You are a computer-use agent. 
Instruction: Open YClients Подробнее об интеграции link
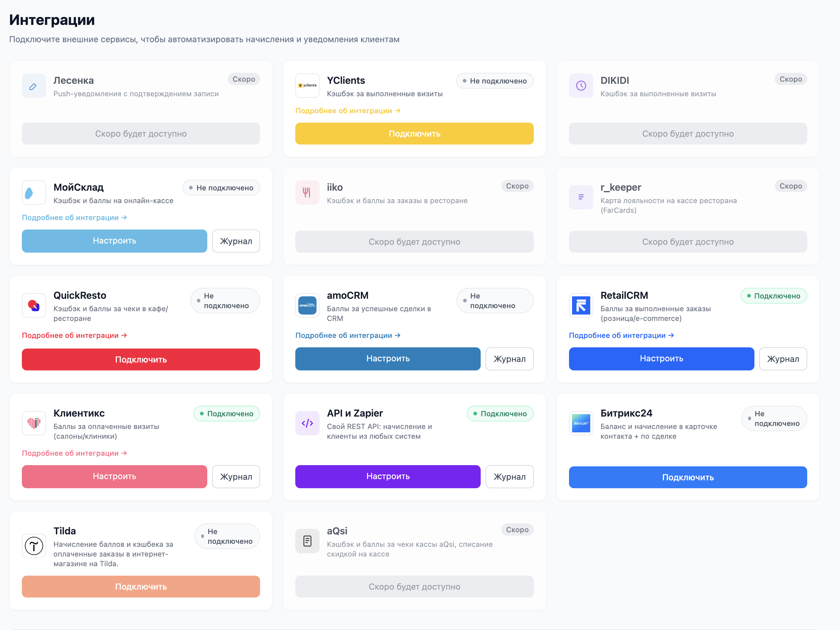(348, 111)
